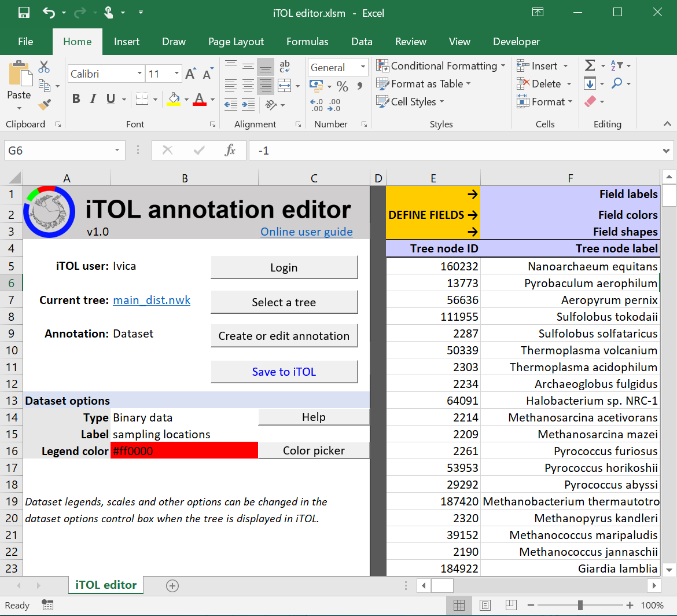Apply the yellow fill color bucket
This screenshot has height=616, width=677.
[174, 99]
